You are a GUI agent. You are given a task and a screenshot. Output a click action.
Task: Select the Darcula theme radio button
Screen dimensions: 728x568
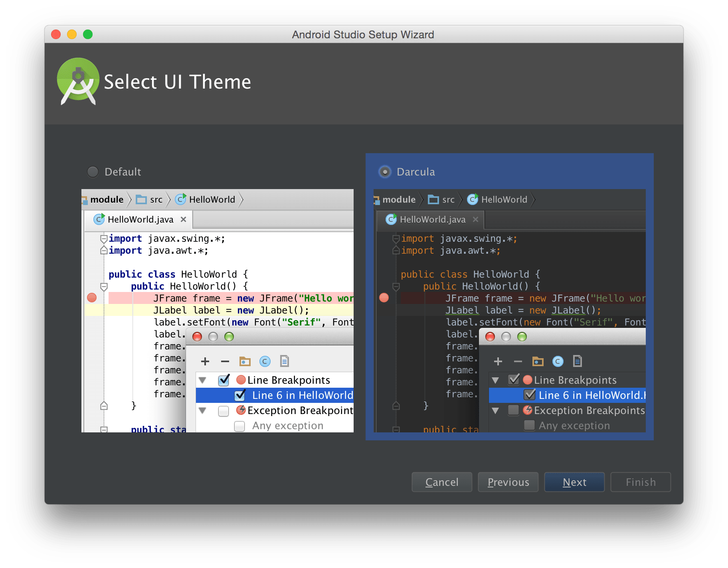[x=385, y=172]
